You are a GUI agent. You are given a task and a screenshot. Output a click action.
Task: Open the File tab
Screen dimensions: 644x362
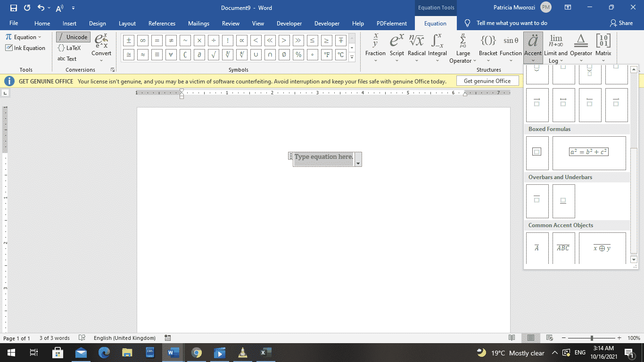(14, 23)
